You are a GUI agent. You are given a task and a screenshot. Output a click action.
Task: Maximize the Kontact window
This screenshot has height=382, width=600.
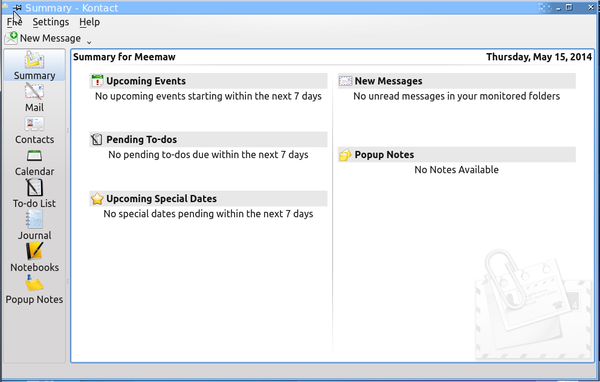569,7
